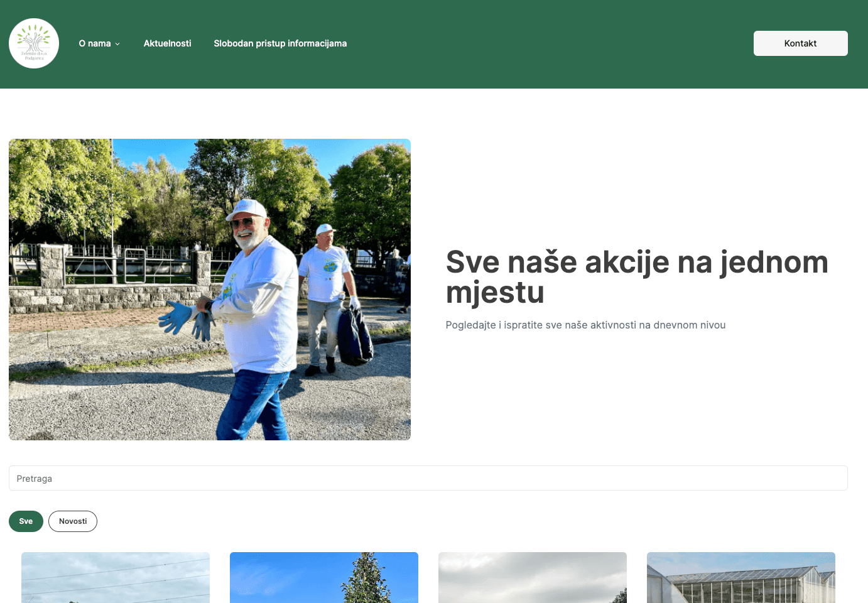Open Slobodan pristup informacijama link
Screen dimensions: 868x603
tap(280, 43)
